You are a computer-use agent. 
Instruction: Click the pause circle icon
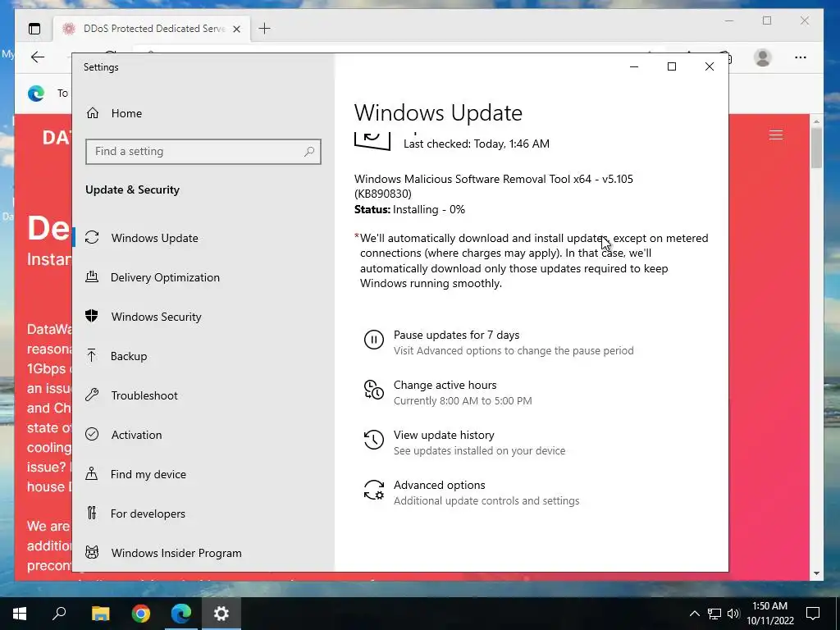(374, 340)
